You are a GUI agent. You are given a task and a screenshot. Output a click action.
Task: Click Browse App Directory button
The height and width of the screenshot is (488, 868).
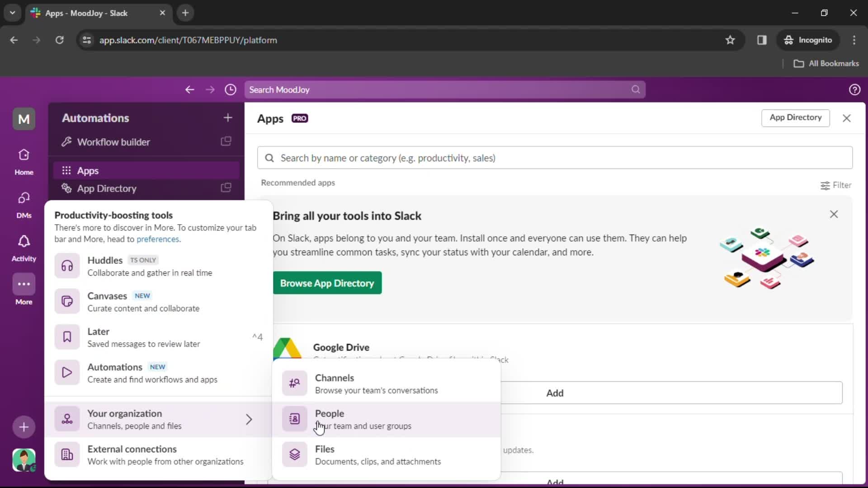coord(327,283)
